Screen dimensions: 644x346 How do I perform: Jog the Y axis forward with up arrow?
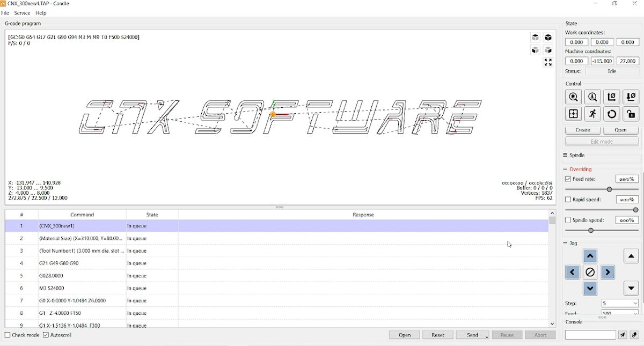tap(590, 256)
